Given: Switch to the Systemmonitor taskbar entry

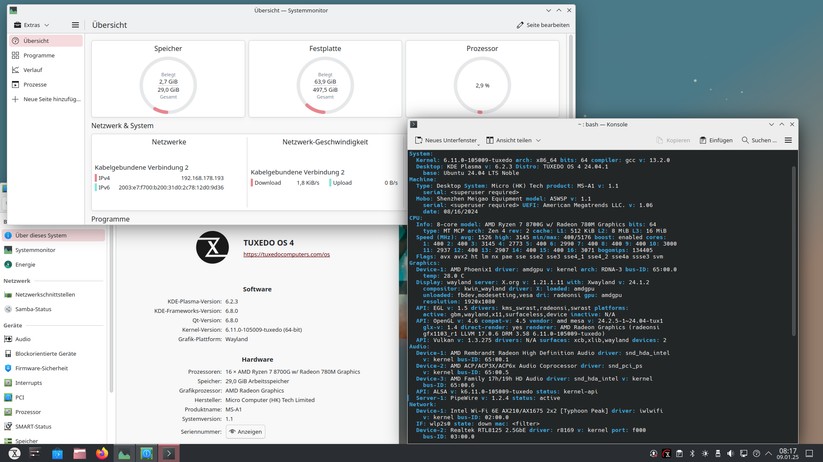Looking at the screenshot, I should 124,454.
